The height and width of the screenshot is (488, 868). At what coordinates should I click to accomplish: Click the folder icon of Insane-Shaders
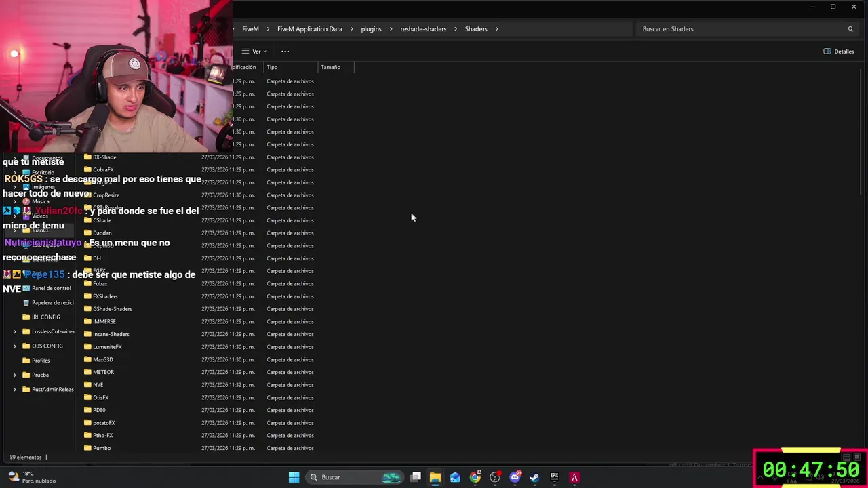click(87, 334)
